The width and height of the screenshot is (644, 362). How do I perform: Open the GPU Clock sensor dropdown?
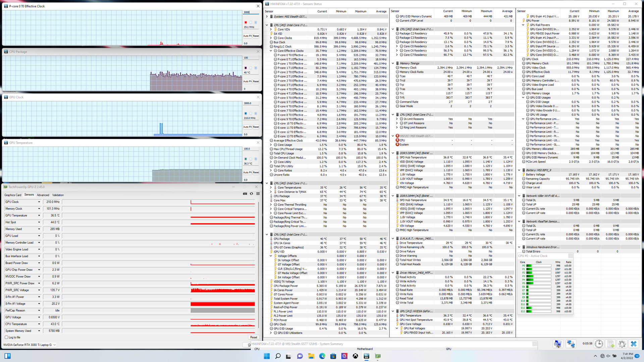tap(39, 202)
